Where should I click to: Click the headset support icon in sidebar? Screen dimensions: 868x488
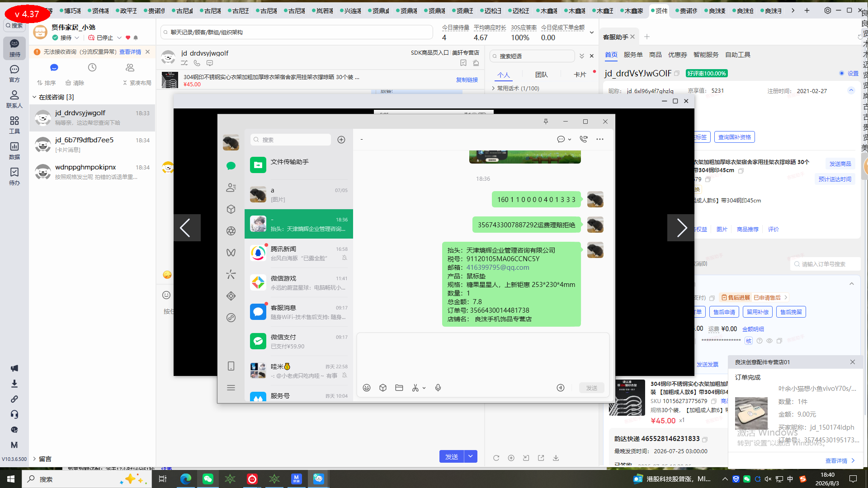tap(14, 414)
